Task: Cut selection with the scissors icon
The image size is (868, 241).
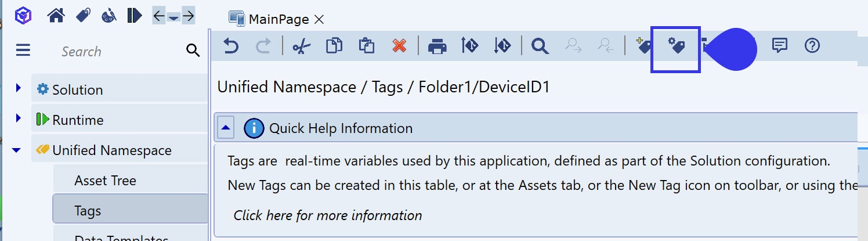Action: pos(301,46)
